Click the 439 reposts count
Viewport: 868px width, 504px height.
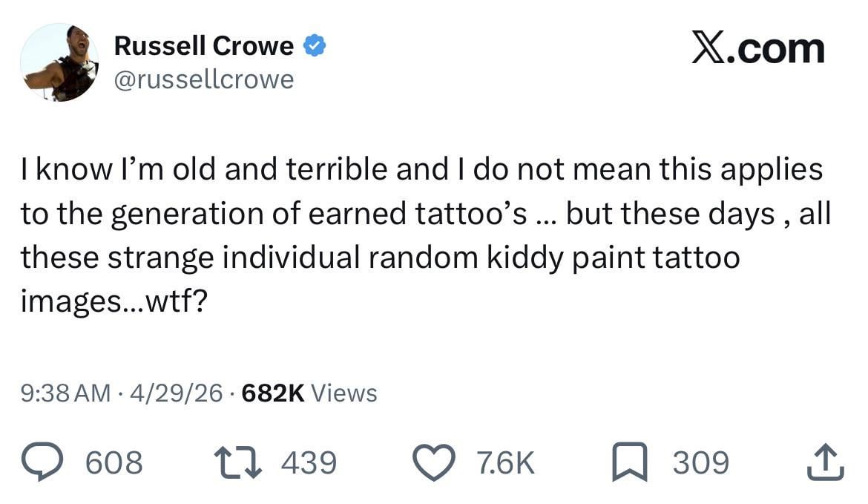309,462
